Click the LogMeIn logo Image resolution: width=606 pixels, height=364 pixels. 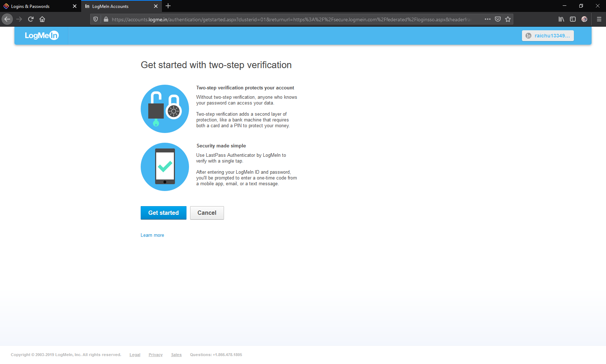click(41, 35)
